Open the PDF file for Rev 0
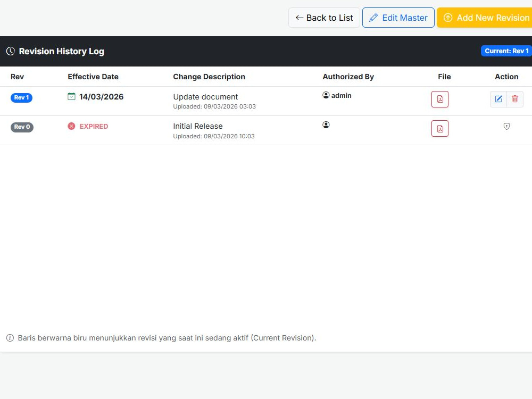The height and width of the screenshot is (399, 532). coord(440,129)
